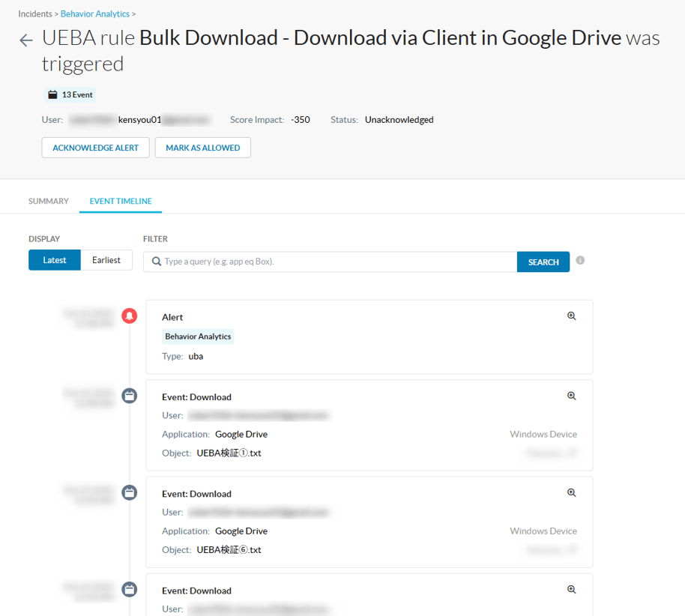685x616 pixels.
Task: Click the info icon next to the Search button
Action: pyautogui.click(x=580, y=262)
